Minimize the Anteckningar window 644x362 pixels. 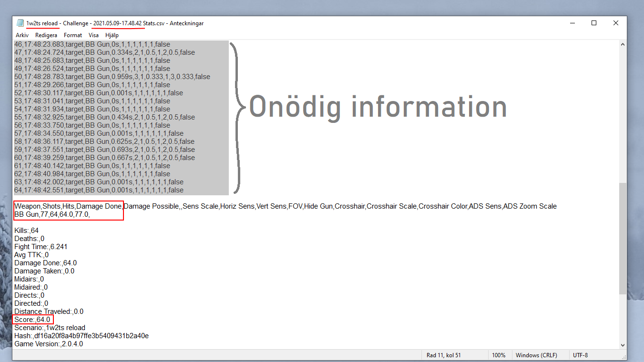pos(572,23)
